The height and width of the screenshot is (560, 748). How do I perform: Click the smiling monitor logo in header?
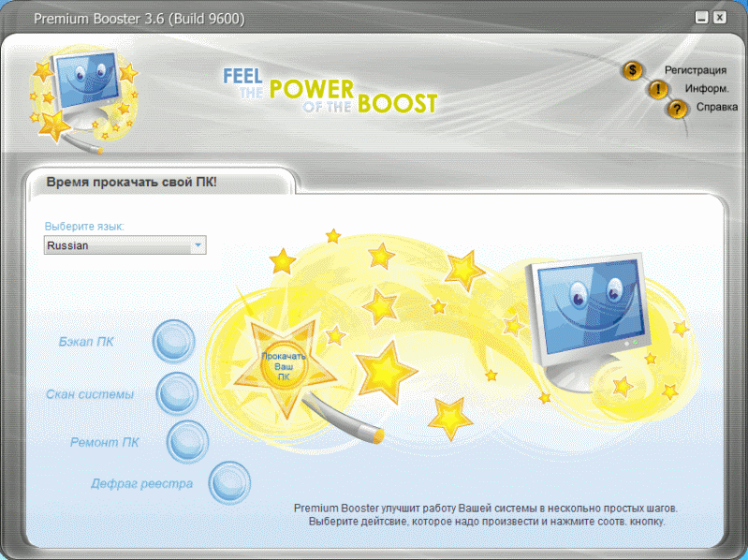(x=84, y=101)
